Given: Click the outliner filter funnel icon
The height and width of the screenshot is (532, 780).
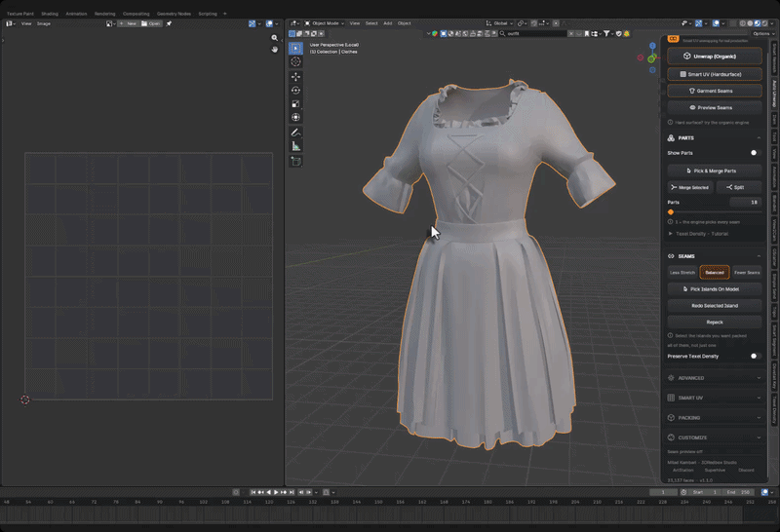Looking at the screenshot, I should coord(606,33).
